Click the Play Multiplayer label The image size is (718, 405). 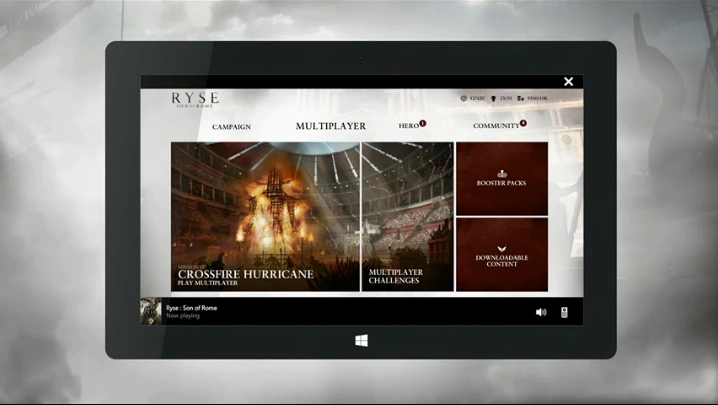(x=207, y=283)
